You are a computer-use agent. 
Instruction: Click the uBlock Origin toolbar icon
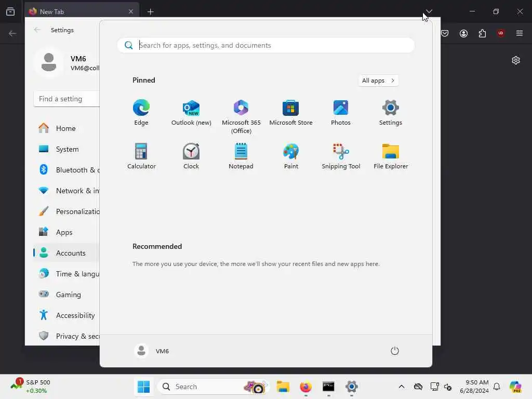(x=501, y=33)
